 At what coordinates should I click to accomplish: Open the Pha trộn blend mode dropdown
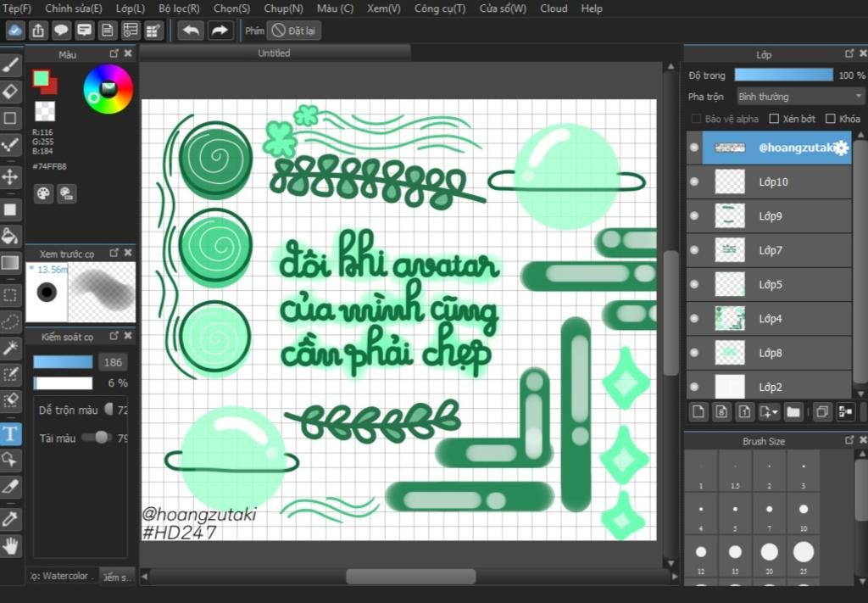pyautogui.click(x=800, y=97)
